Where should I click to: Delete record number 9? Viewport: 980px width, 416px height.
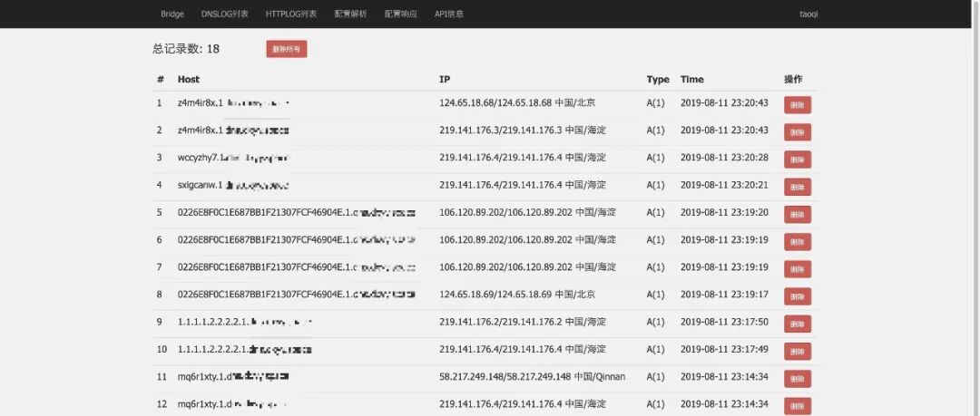point(798,324)
